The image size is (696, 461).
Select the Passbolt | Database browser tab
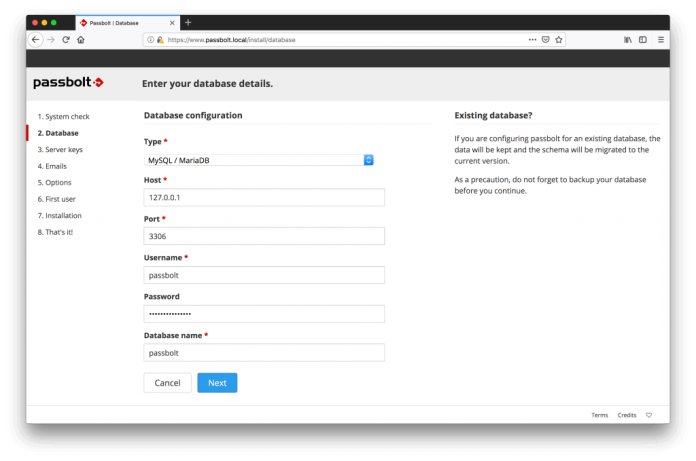tap(128, 23)
